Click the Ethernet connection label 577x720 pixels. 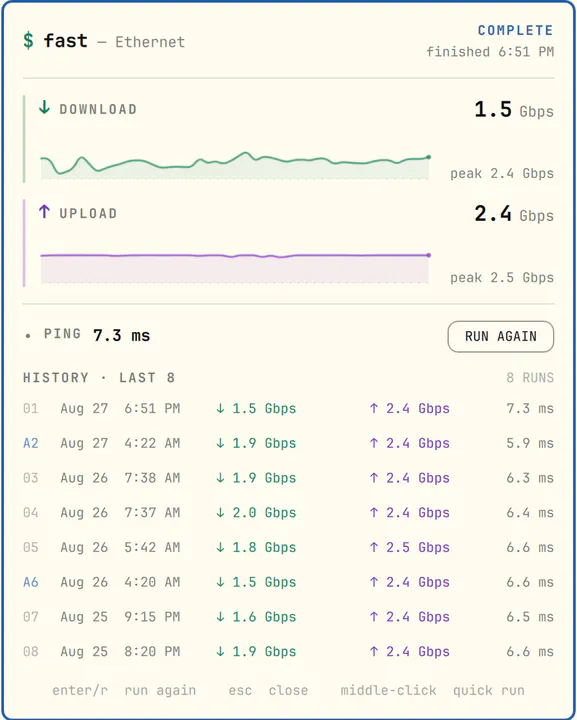point(150,42)
